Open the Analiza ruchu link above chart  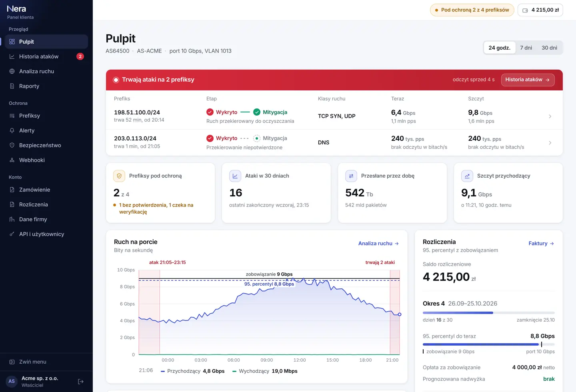pyautogui.click(x=378, y=243)
